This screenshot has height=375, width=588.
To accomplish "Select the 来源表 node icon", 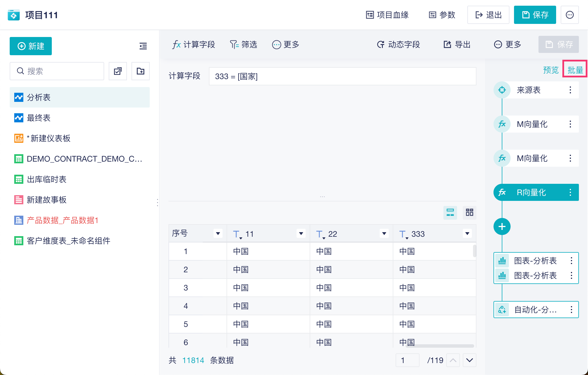I will click(x=502, y=90).
